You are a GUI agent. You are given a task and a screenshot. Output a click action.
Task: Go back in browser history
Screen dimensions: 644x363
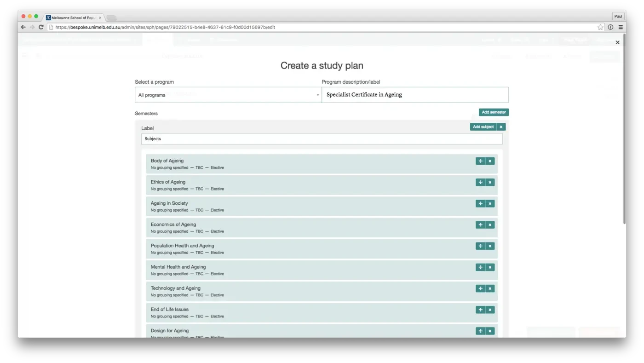23,27
